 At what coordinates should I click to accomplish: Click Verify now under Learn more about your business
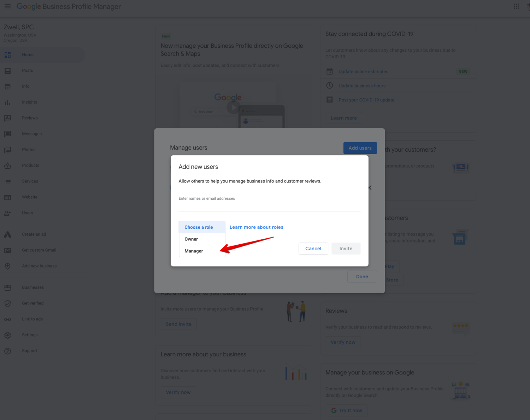pyautogui.click(x=178, y=392)
